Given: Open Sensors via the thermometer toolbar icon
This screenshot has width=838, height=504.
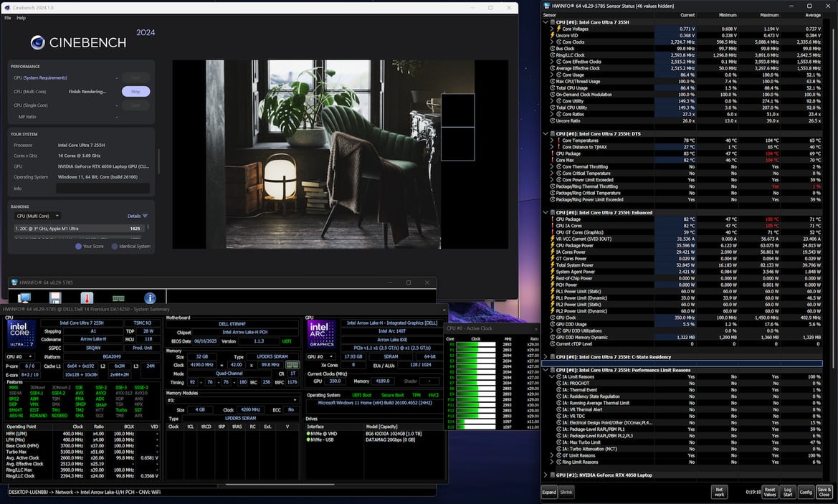Looking at the screenshot, I should coord(87,298).
